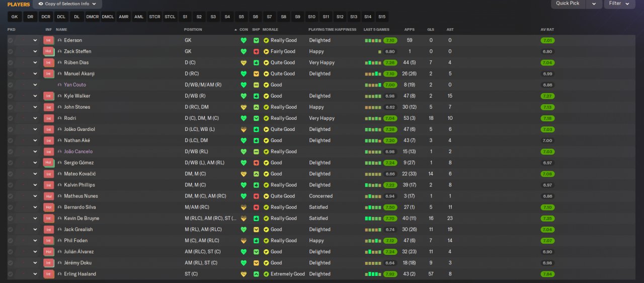This screenshot has width=644, height=283.
Task: Open the Copy of Selection Info view dropdown
Action: [67, 4]
